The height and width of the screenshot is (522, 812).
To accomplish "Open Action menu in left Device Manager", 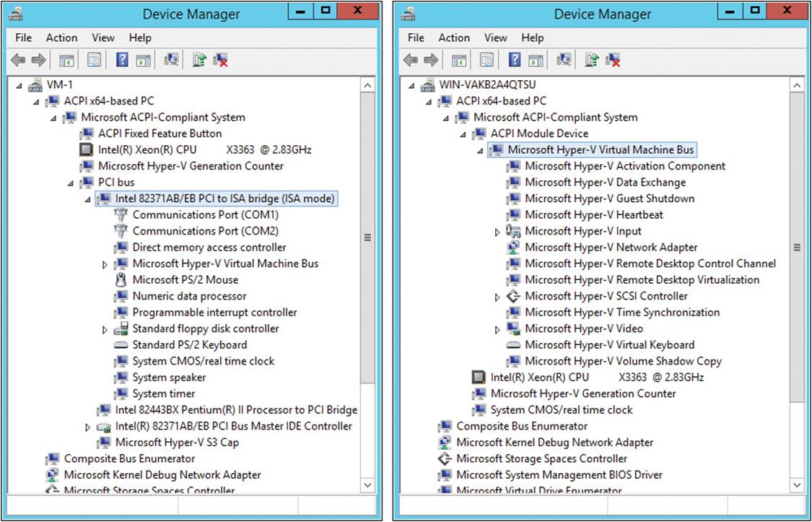I will (x=61, y=38).
